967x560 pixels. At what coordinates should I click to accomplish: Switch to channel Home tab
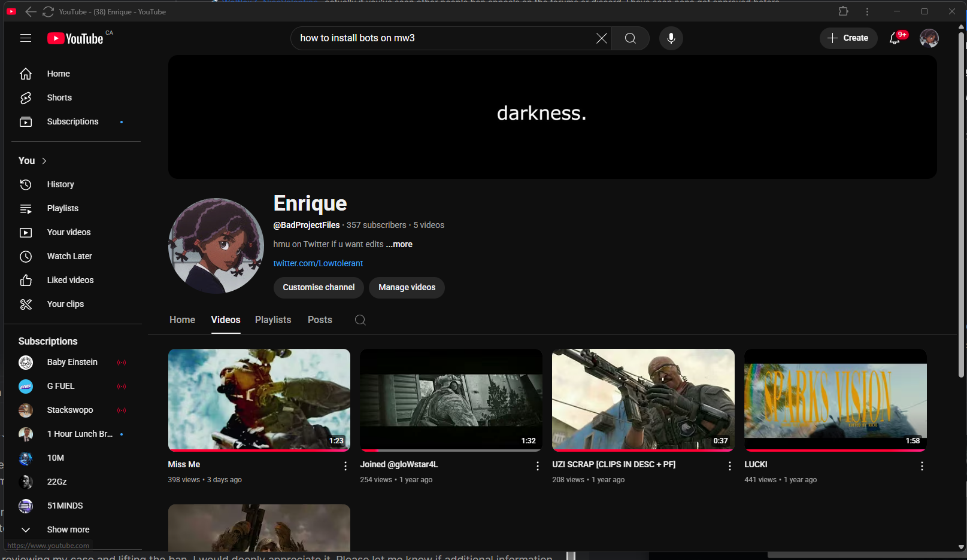(182, 319)
